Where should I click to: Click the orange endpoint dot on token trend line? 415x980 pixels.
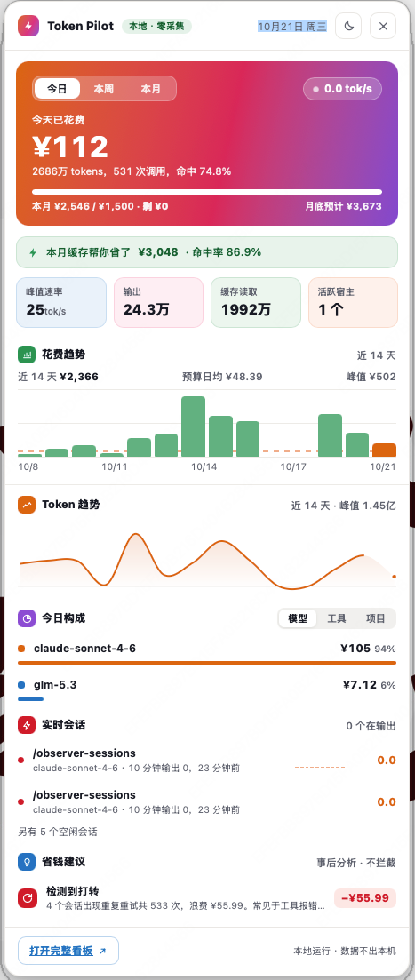(x=395, y=577)
